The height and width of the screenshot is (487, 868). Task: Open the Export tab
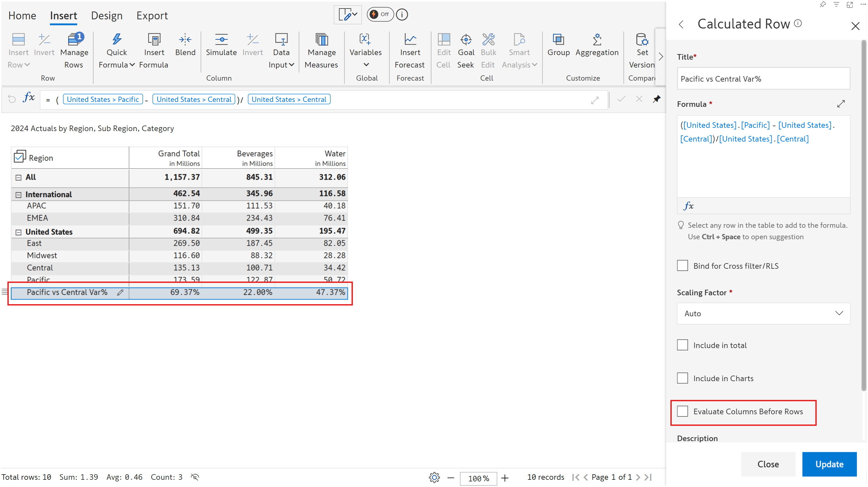[152, 16]
